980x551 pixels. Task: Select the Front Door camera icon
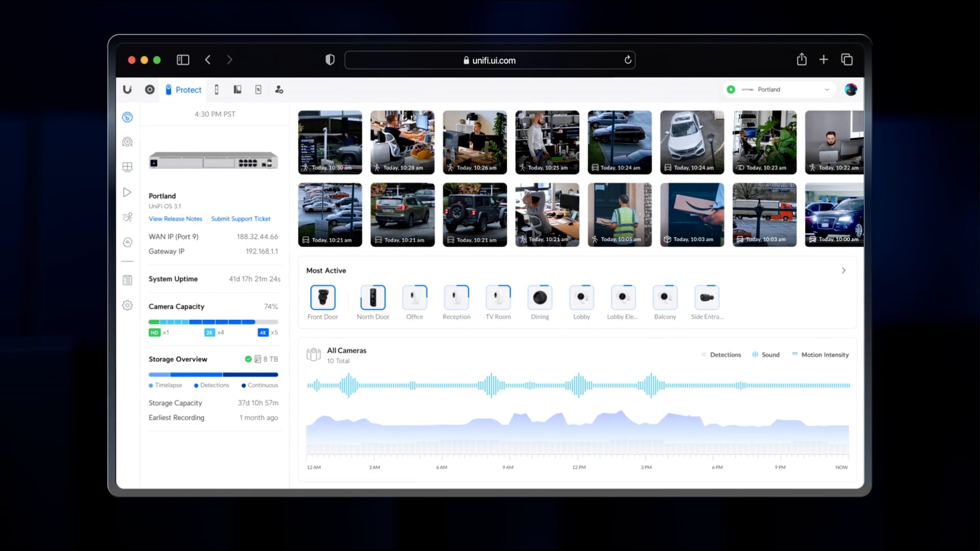pos(323,297)
